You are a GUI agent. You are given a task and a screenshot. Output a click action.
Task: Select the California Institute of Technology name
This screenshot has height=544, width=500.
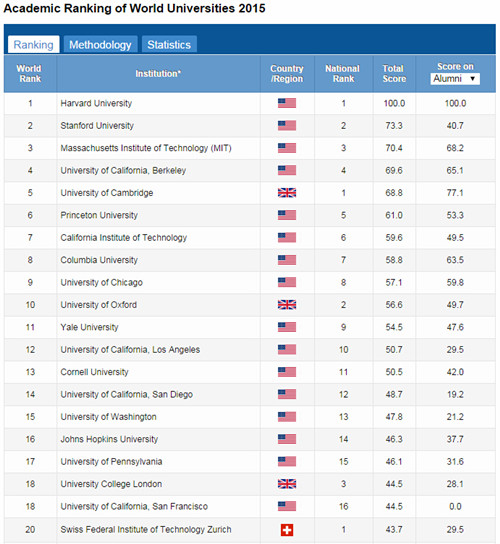[x=124, y=238]
